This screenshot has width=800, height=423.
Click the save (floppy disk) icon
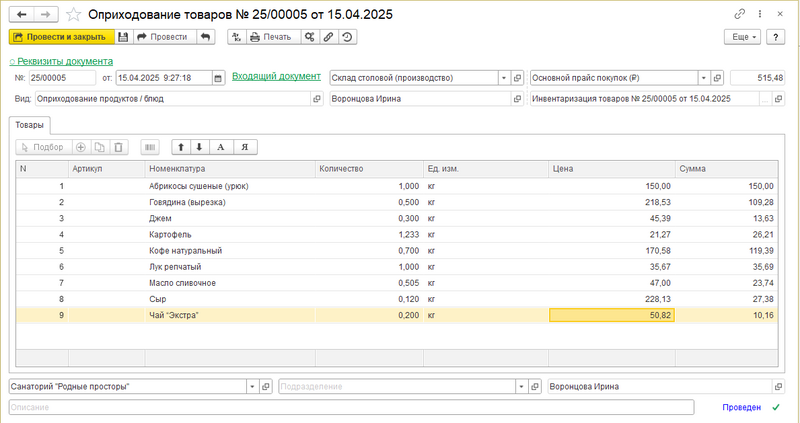[123, 37]
